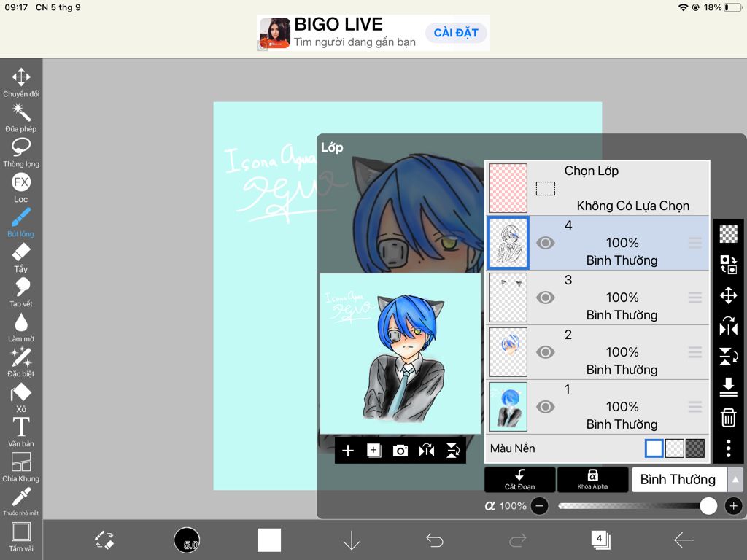The width and height of the screenshot is (747, 560).
Task: Select the Chia Khung frame divider tool
Action: tap(21, 467)
